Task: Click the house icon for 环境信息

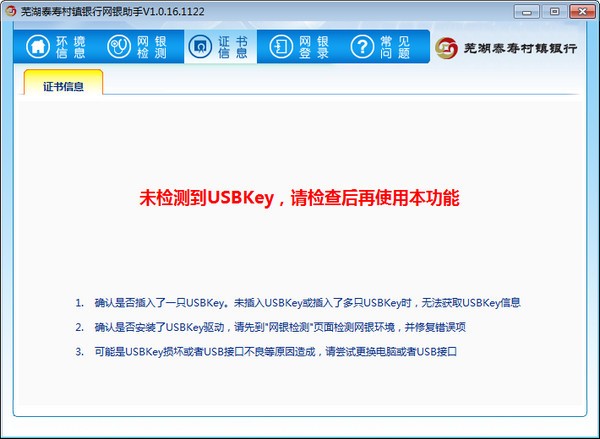Action: click(37, 47)
